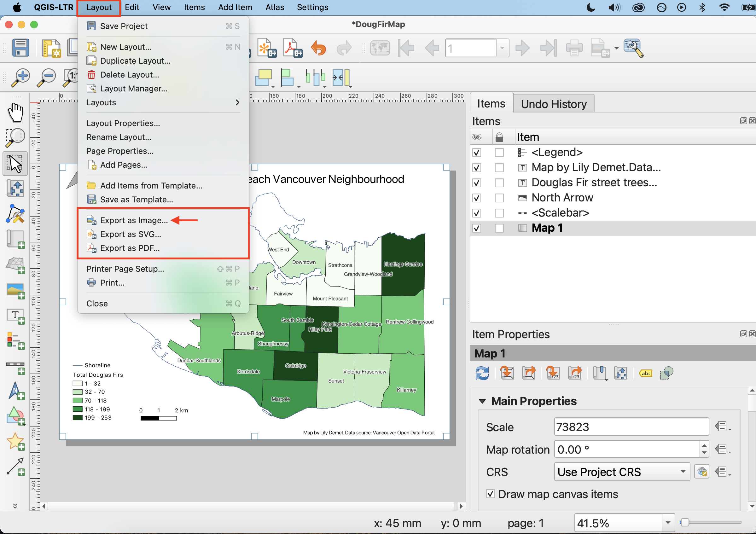
Task: Click the refresh Update Map Preview icon
Action: [x=482, y=374]
